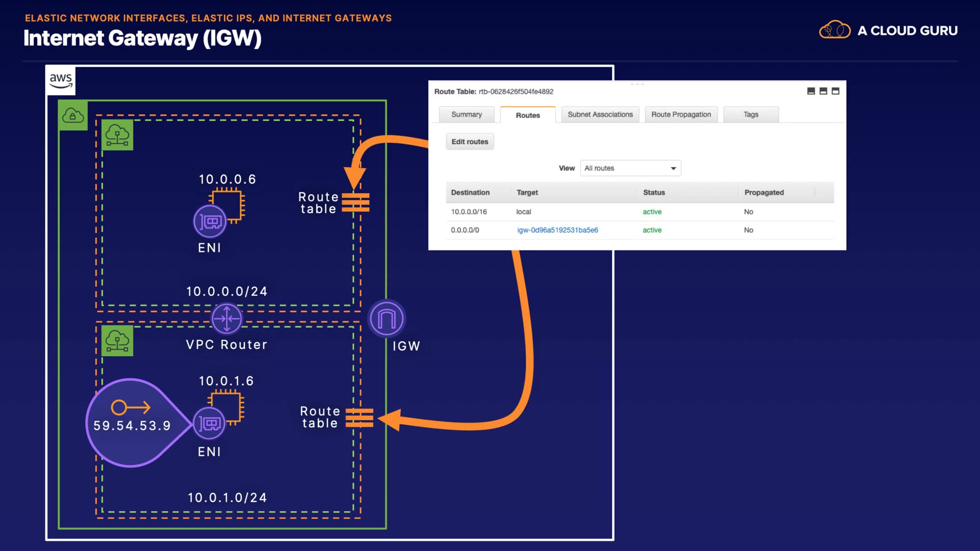Switch to the Tags tab
This screenshot has width=980, height=551.
pos(750,115)
